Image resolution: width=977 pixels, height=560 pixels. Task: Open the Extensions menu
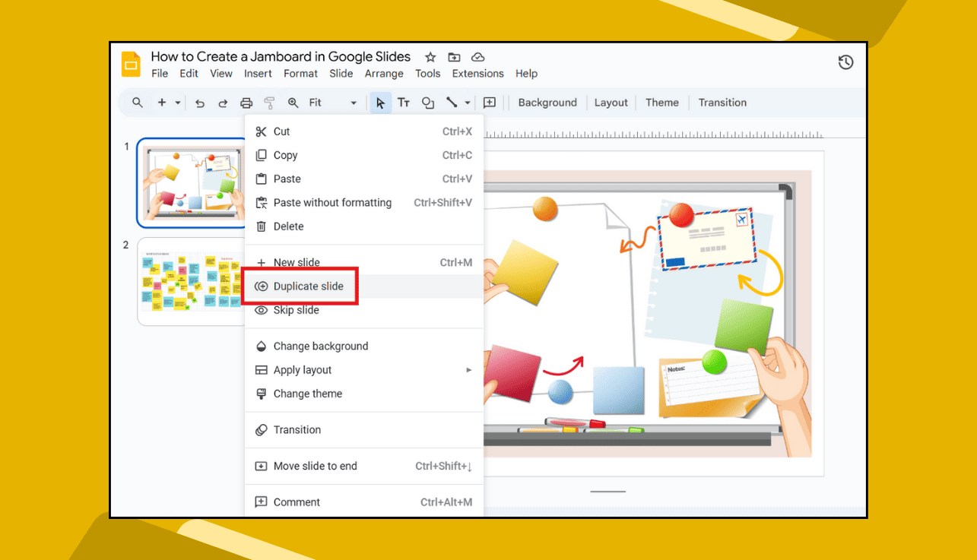point(477,74)
